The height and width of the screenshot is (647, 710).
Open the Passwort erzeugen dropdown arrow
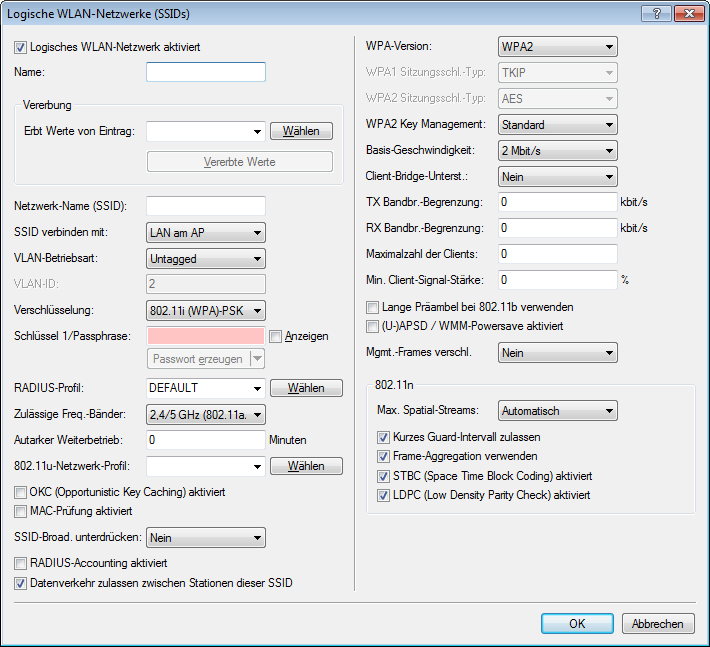coord(258,359)
